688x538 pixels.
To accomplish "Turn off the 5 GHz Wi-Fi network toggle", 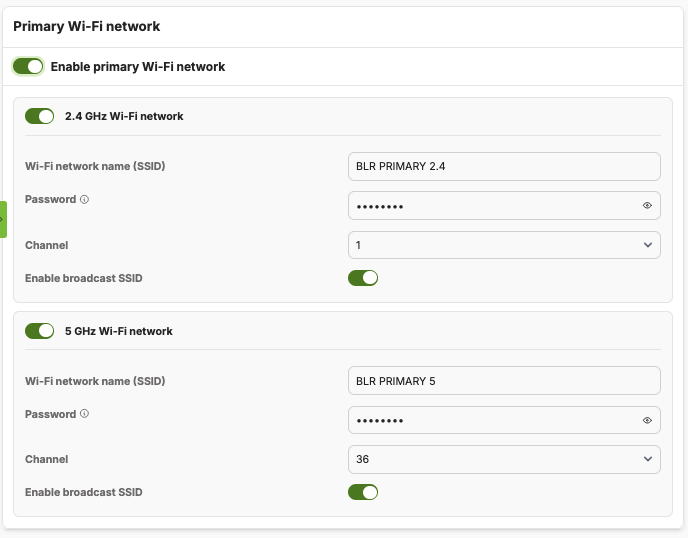I will 39,331.
